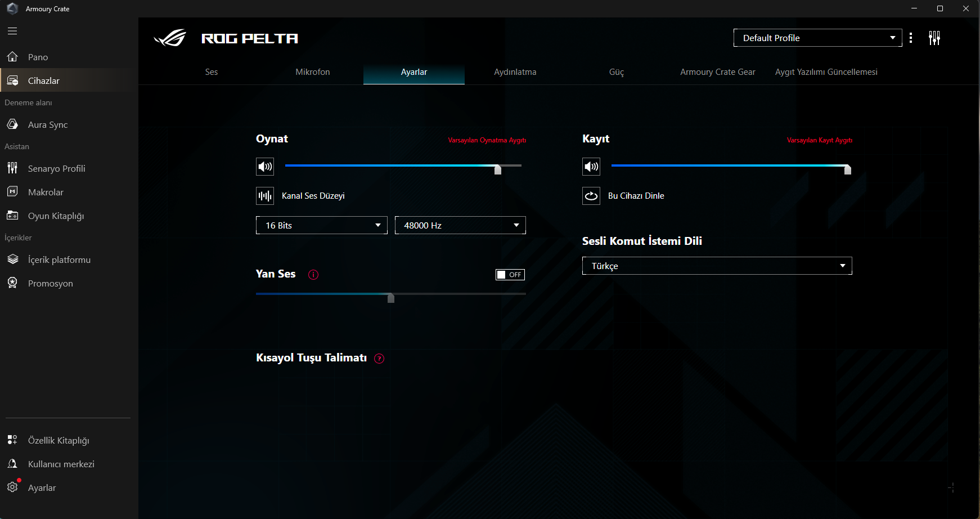Open the 48000 Hz sample rate dropdown
This screenshot has width=980, height=519.
[460, 225]
